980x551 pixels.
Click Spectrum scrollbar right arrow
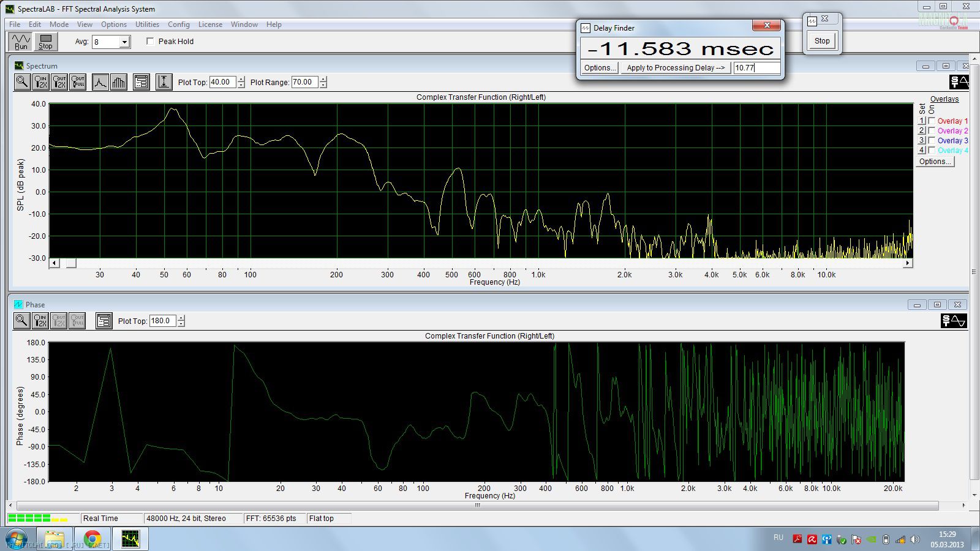(908, 263)
